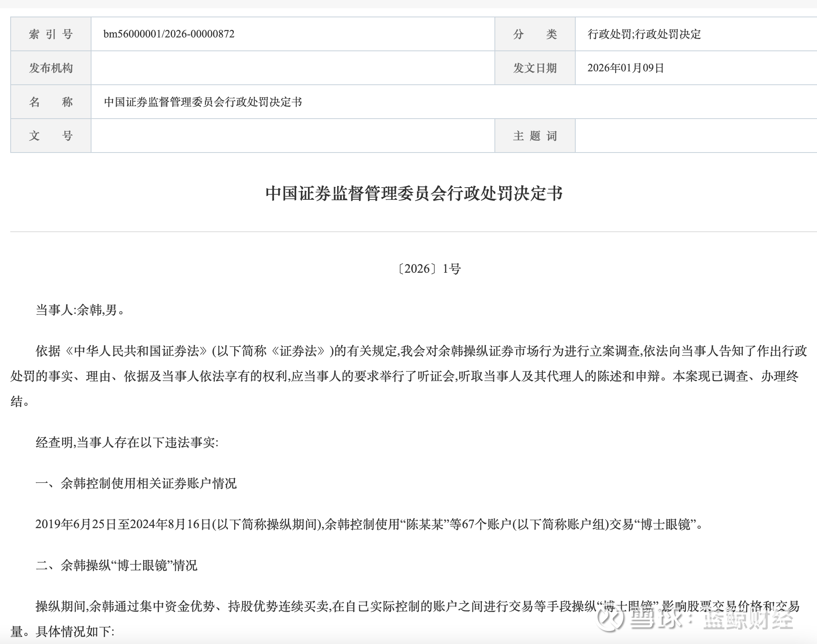817x644 pixels.
Task: Click the Xueqiu watermark logo icon
Action: click(x=609, y=619)
